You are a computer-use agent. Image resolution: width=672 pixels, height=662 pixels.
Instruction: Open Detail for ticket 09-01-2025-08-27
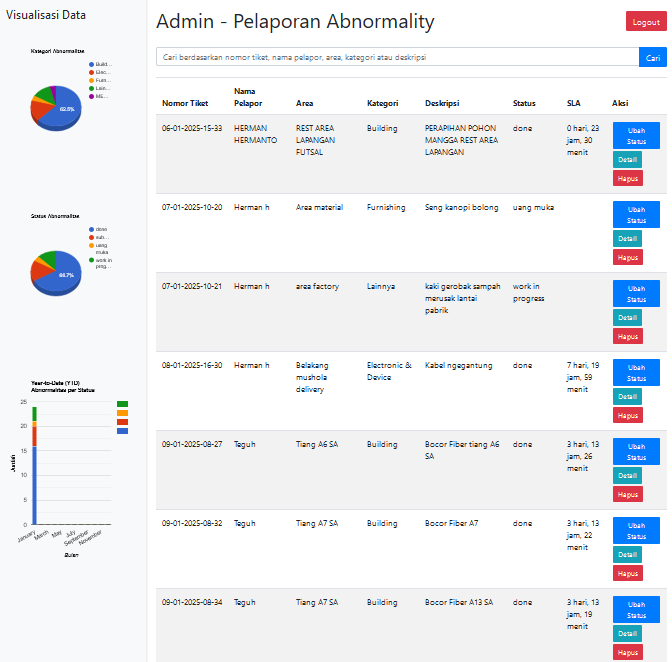627,476
